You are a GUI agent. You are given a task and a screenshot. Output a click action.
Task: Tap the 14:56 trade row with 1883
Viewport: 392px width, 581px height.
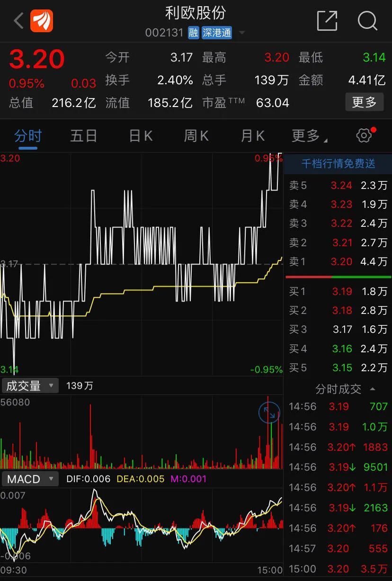pos(338,447)
